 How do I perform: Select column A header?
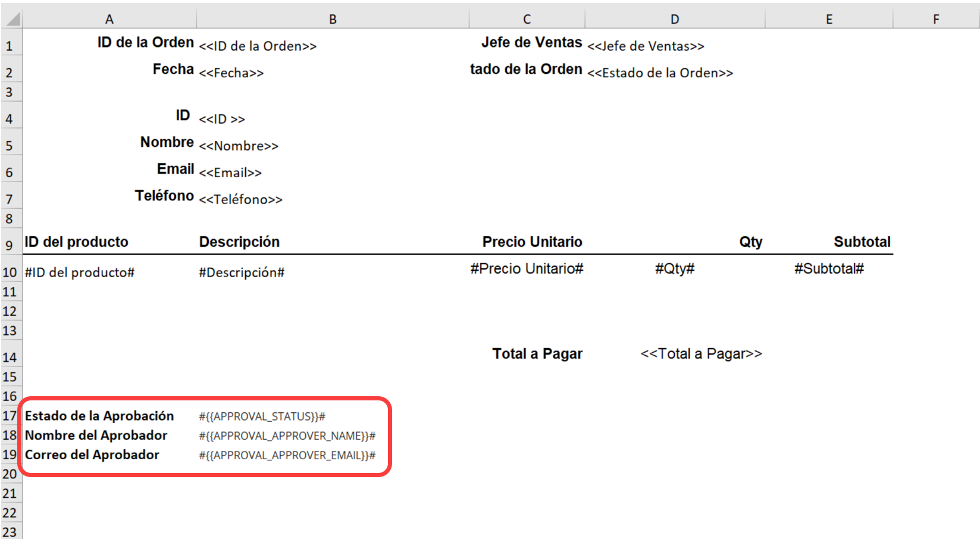coord(109,19)
